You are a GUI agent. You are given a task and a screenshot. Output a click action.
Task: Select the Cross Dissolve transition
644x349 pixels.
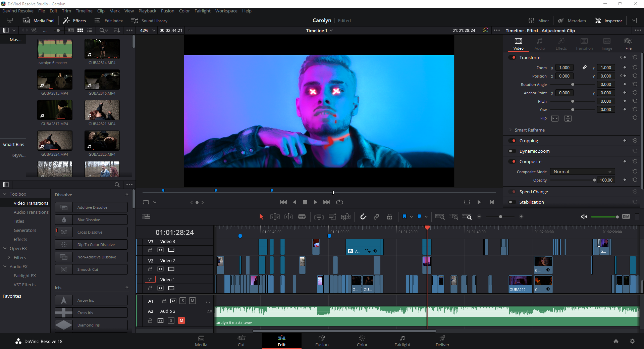[x=91, y=232]
